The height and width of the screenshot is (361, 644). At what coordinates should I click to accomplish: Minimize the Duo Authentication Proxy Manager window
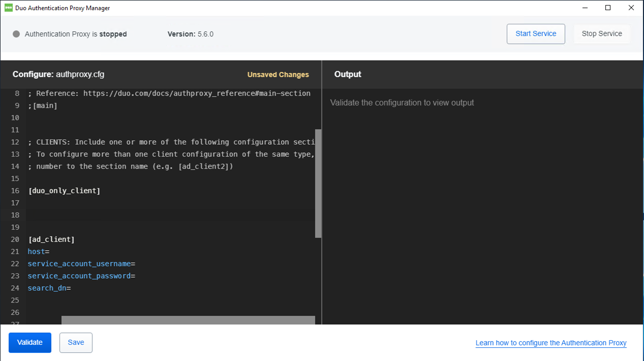pos(585,8)
